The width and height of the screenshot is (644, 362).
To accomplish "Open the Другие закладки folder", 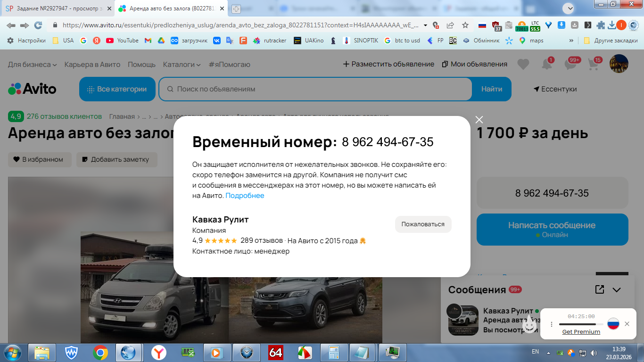I will tap(611, 41).
